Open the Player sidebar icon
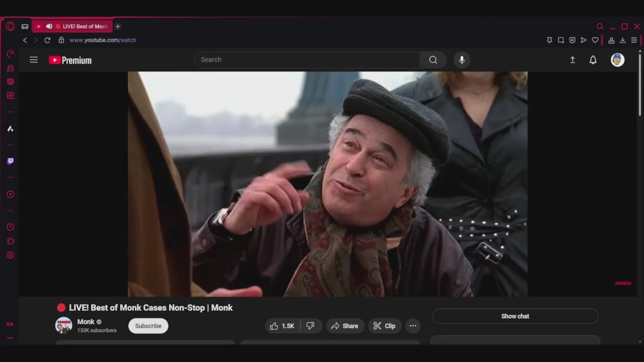Screen dimensions: 644x362 click(x=10, y=194)
